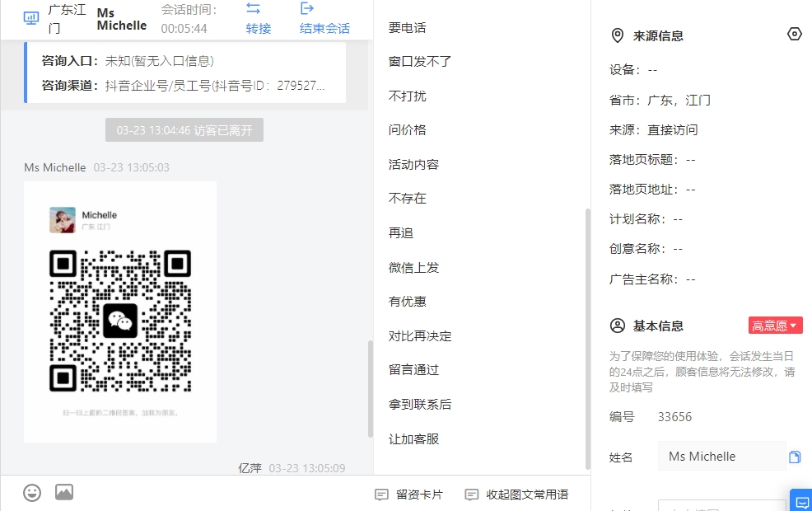Click the 落地页地址 row
The width and height of the screenshot is (812, 511).
652,190
